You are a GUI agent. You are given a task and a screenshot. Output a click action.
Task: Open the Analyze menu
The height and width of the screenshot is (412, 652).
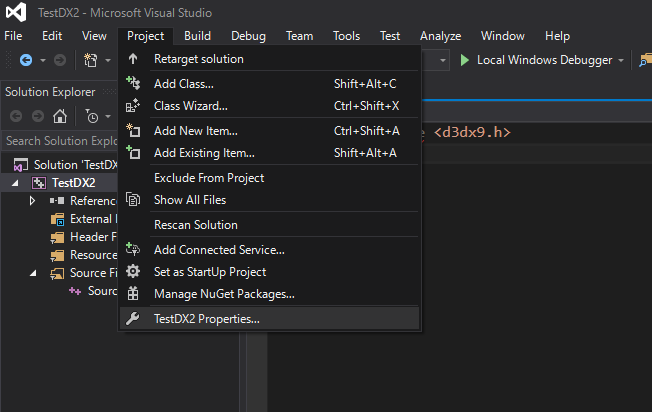440,36
